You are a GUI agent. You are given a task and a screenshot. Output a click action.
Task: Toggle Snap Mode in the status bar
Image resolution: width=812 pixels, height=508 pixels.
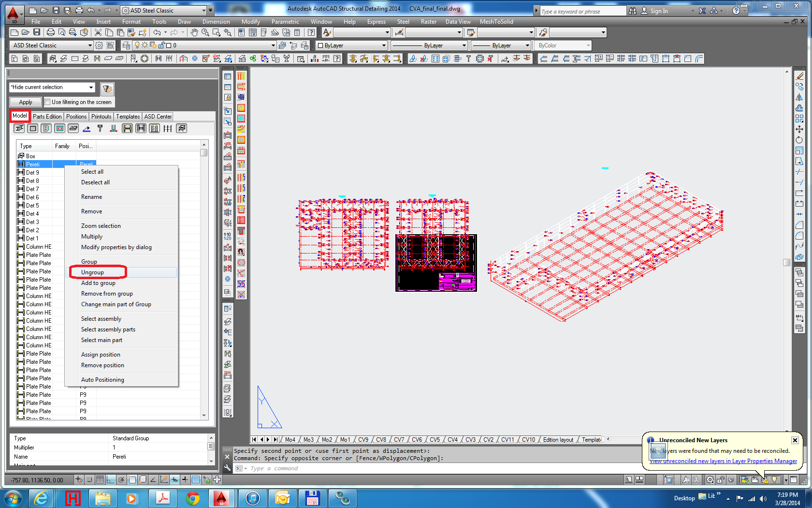[89, 479]
